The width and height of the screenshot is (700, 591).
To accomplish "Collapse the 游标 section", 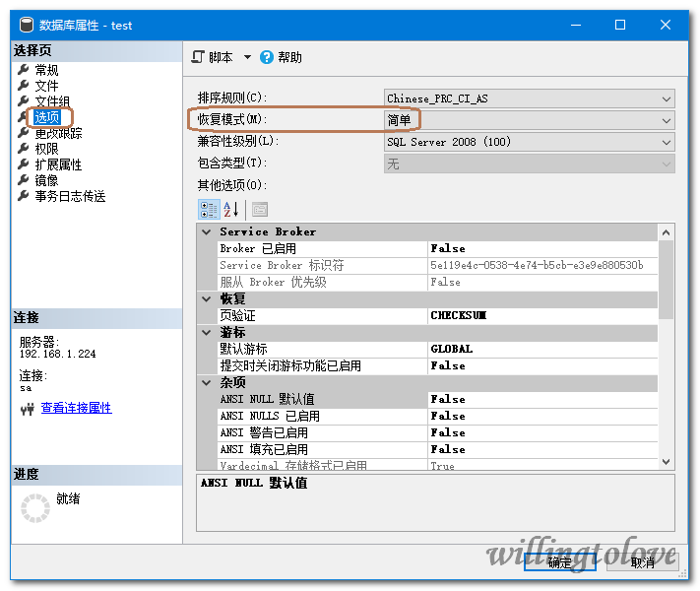I will coord(207,333).
